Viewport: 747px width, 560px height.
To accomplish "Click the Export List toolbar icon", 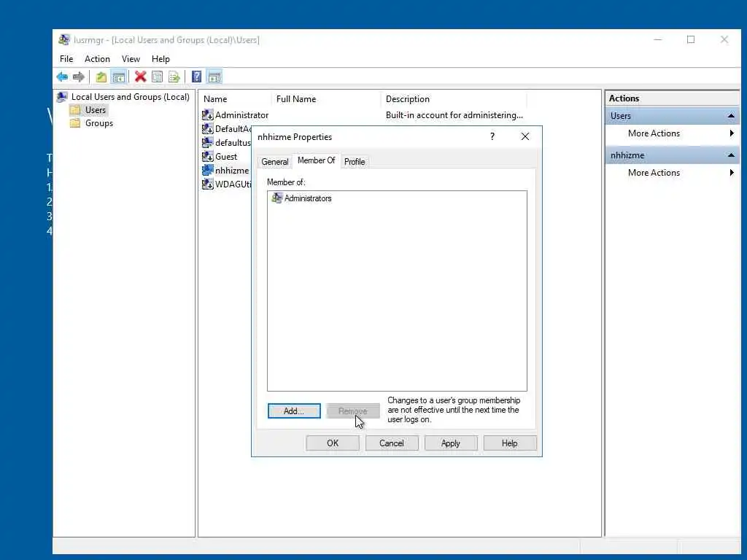I will [174, 77].
